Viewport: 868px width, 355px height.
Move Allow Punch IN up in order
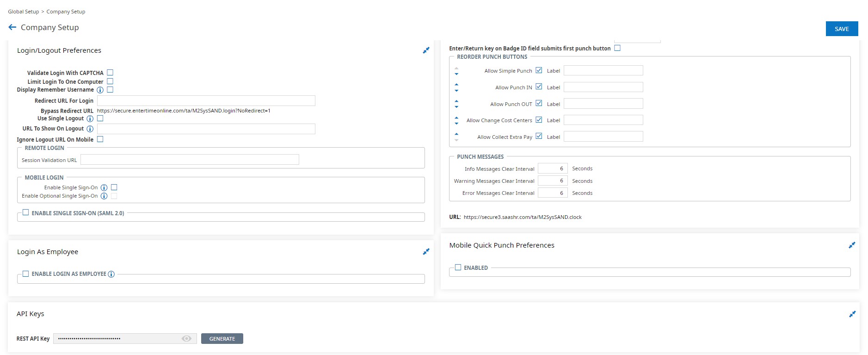point(456,85)
